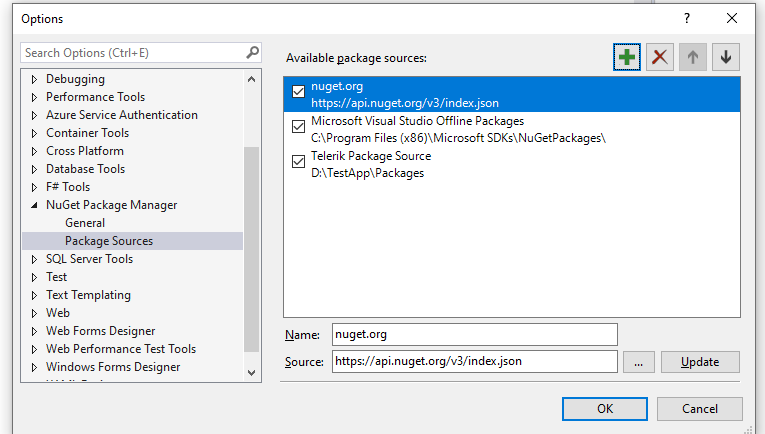Click the search magnifier icon
Image resolution: width=765 pixels, height=434 pixels.
point(253,52)
